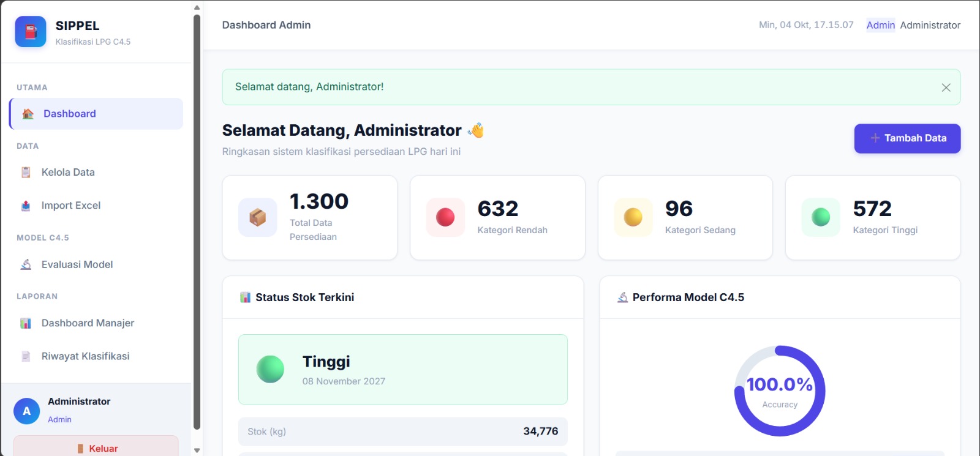Click the Accuracy label under percentage

click(780, 405)
